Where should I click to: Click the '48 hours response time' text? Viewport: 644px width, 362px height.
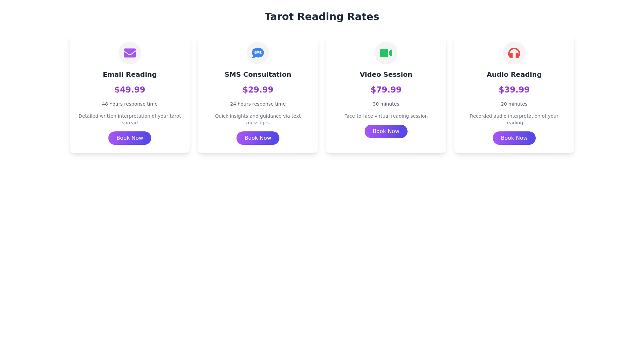pyautogui.click(x=129, y=104)
